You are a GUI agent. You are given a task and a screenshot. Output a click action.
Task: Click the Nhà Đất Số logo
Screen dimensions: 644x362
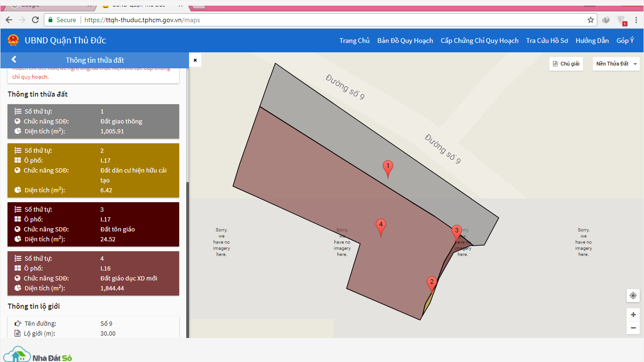[x=38, y=354]
